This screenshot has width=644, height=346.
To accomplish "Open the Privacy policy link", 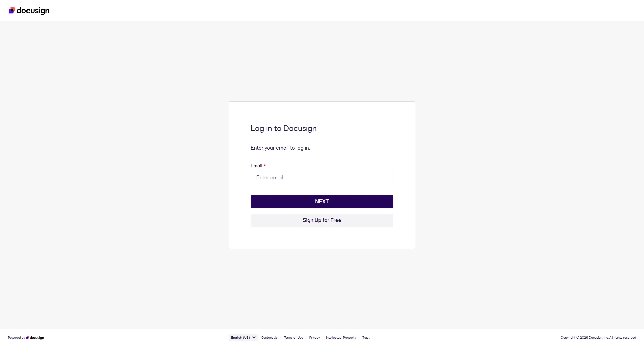I will pyautogui.click(x=314, y=337).
